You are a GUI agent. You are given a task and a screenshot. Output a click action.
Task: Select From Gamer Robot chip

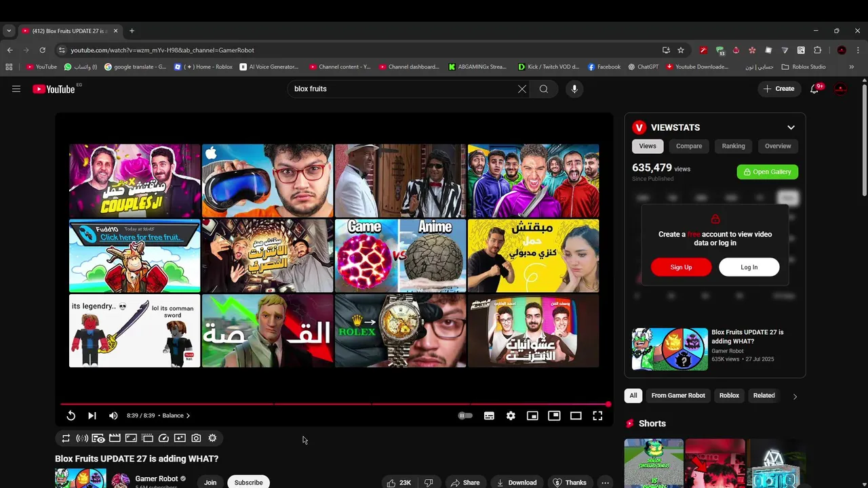coord(678,395)
